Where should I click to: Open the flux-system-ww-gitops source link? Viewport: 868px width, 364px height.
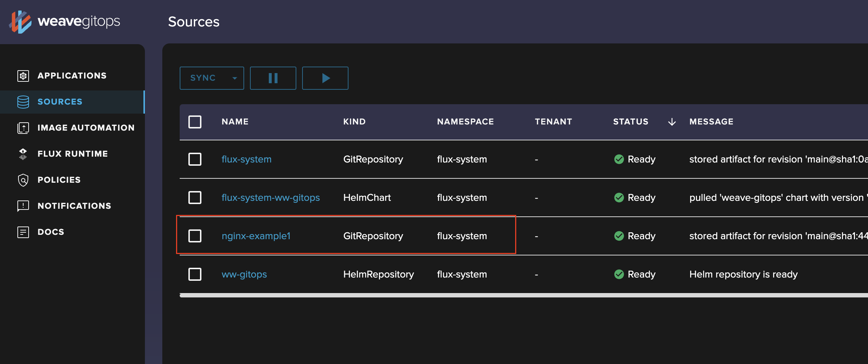pyautogui.click(x=271, y=198)
